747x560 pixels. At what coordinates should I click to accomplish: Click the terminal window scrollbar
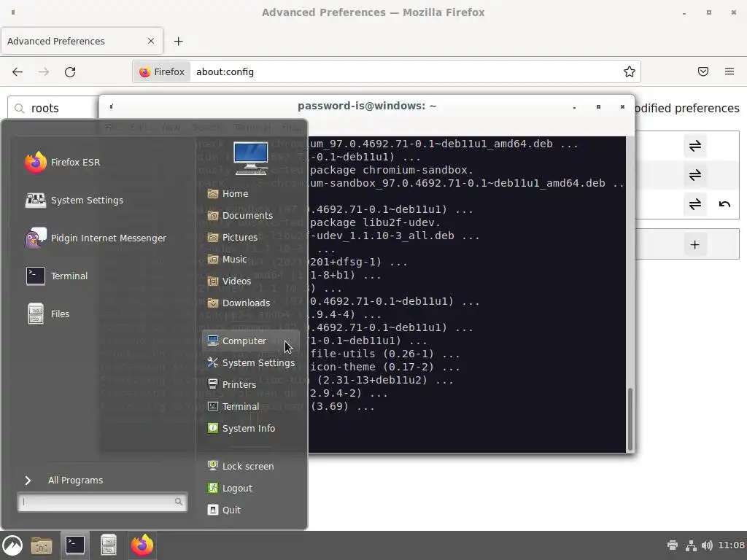tap(630, 419)
